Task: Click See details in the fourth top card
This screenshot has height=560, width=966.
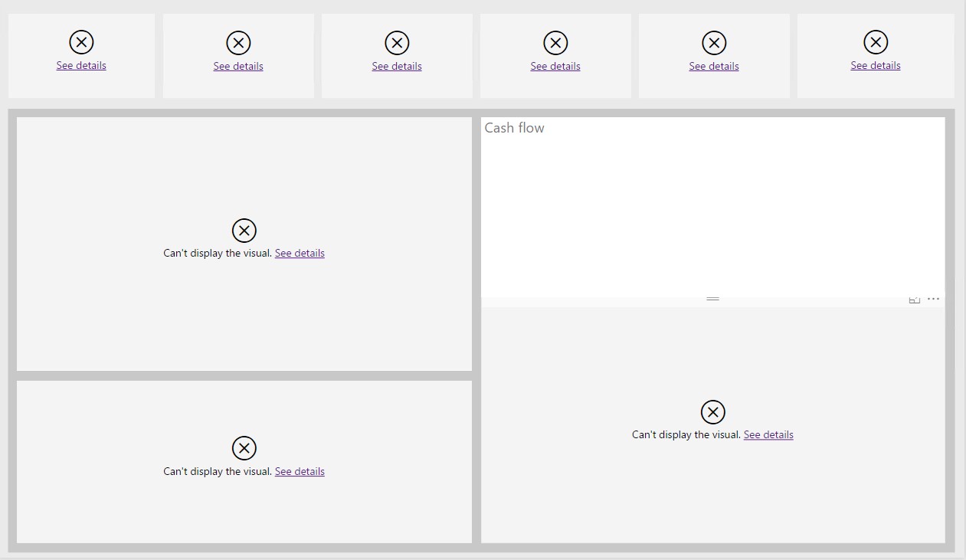Action: point(555,66)
